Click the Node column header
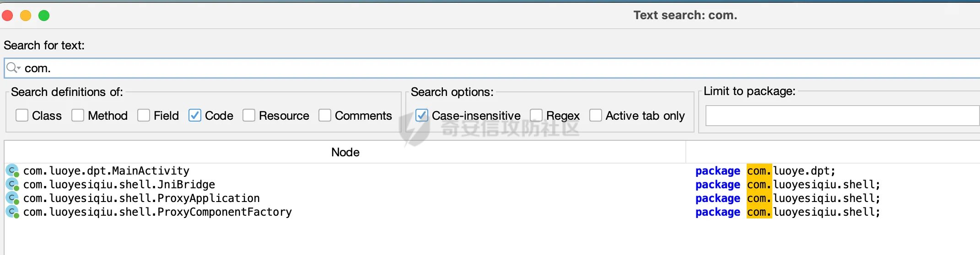Viewport: 980px width, 255px height. click(345, 152)
